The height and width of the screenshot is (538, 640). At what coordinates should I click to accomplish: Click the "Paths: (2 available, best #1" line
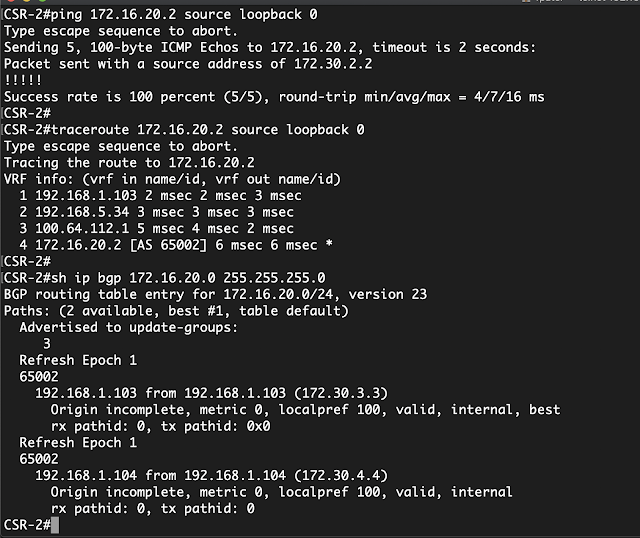[175, 311]
